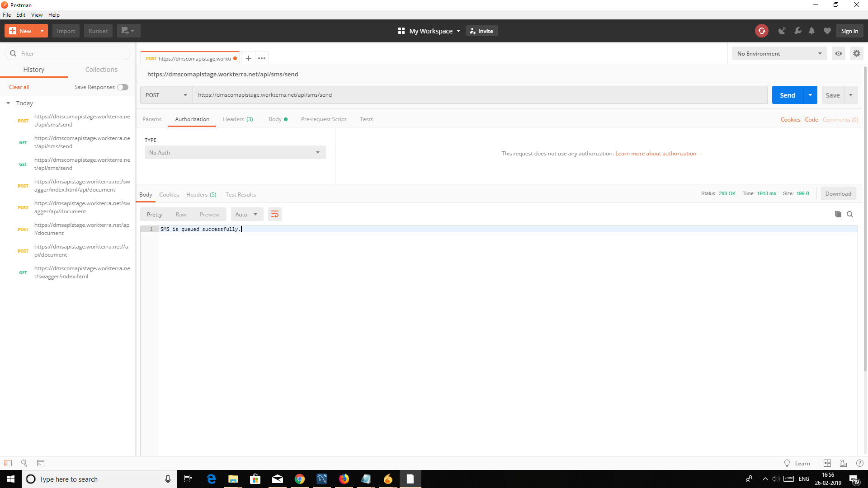Open the HTTP method POST dropdown

166,95
